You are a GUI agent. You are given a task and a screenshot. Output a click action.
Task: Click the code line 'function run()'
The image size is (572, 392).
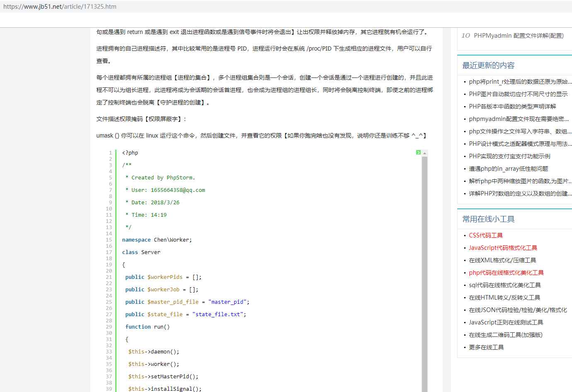point(148,327)
